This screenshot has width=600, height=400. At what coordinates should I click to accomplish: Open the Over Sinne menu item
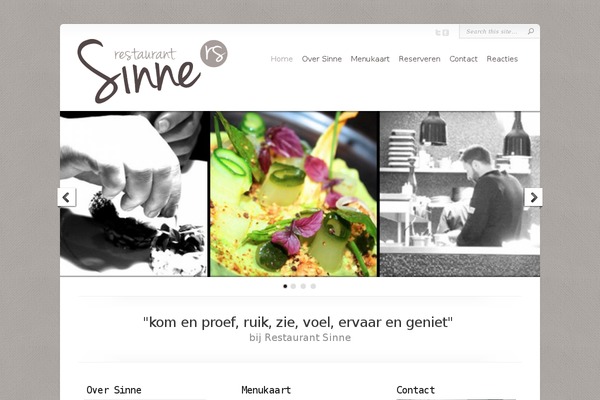click(x=322, y=59)
